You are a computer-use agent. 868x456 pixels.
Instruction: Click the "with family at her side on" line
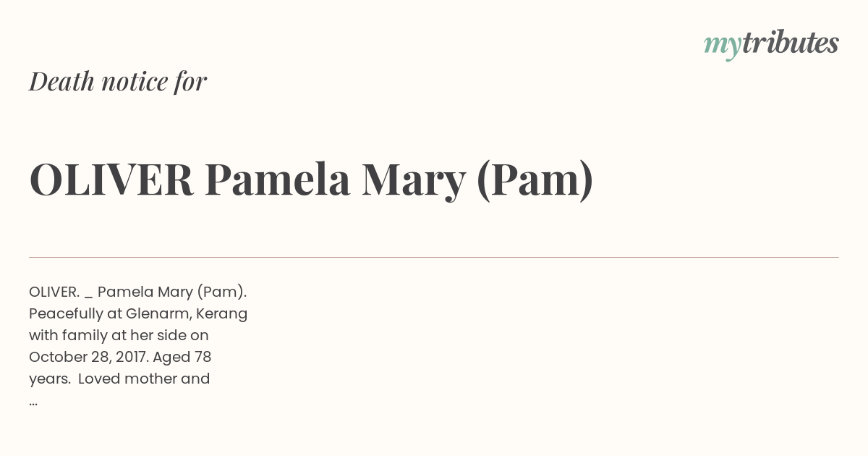coord(119,335)
